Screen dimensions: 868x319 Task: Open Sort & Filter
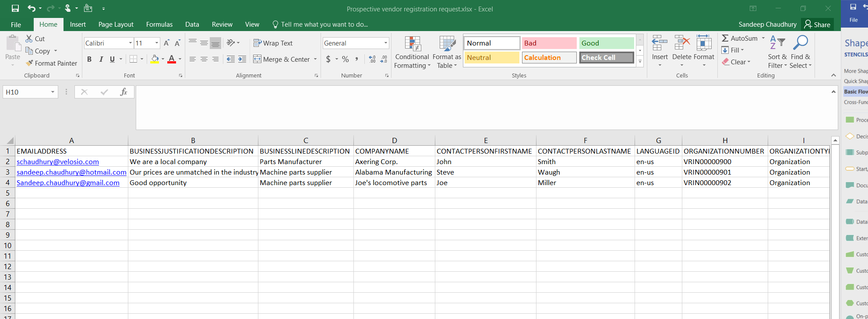(777, 52)
